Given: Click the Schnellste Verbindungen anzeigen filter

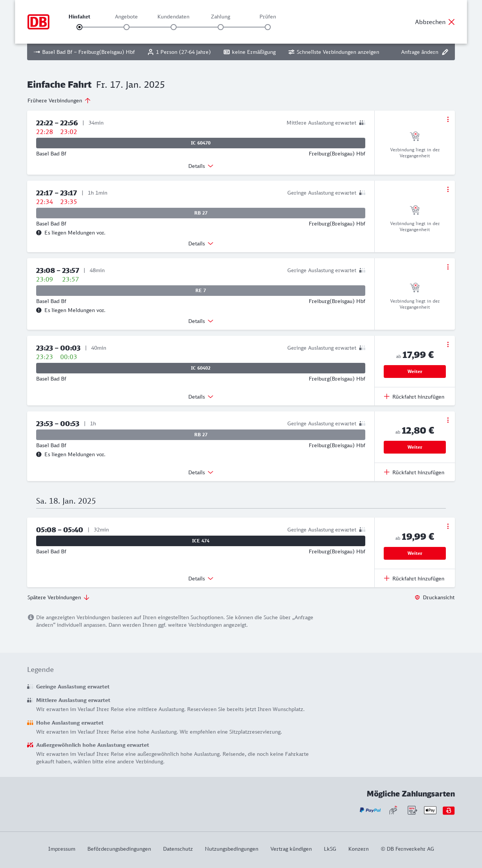Looking at the screenshot, I should click(334, 52).
